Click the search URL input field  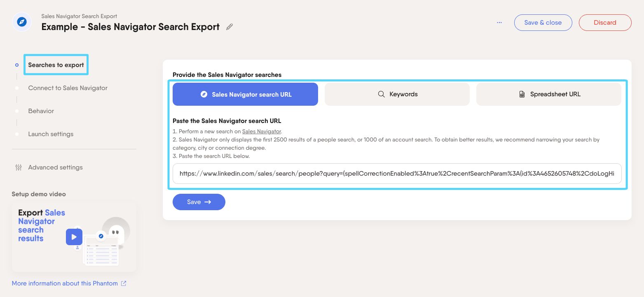(397, 174)
